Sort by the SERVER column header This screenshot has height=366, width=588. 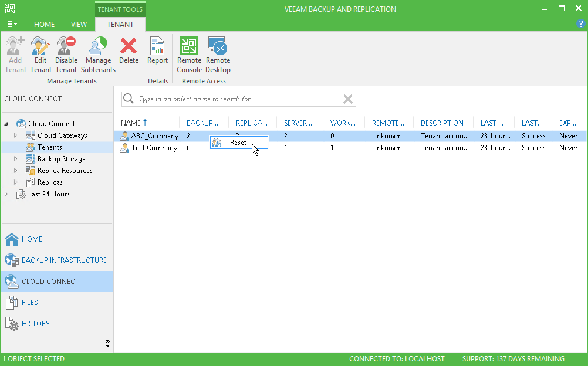(x=299, y=123)
